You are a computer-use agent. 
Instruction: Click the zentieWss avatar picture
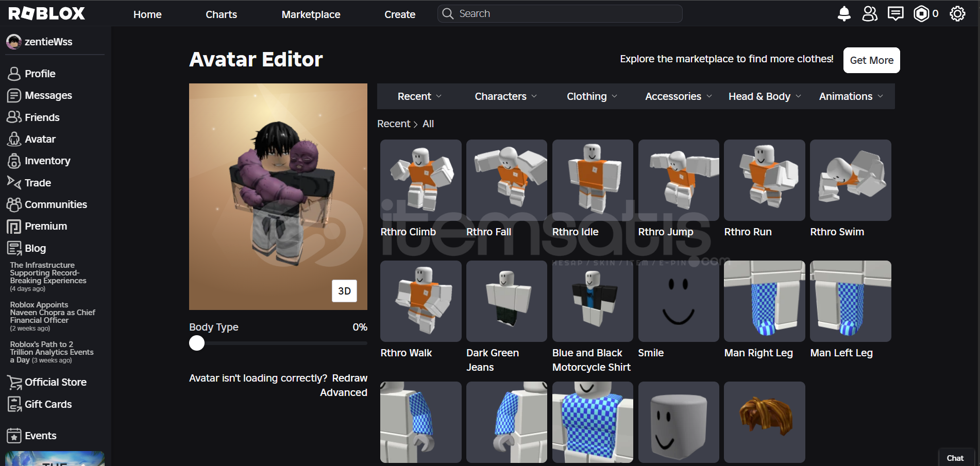(14, 42)
